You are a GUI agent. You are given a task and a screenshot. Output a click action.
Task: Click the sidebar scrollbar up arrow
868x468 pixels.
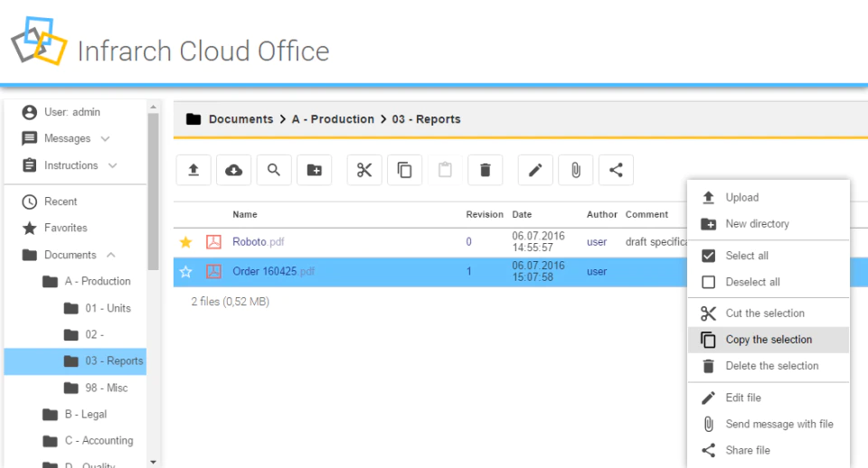tap(154, 107)
